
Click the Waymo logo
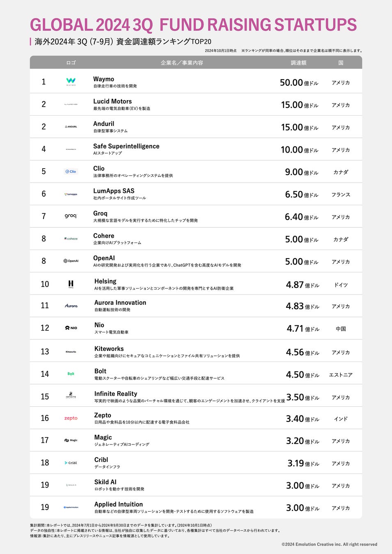71,82
